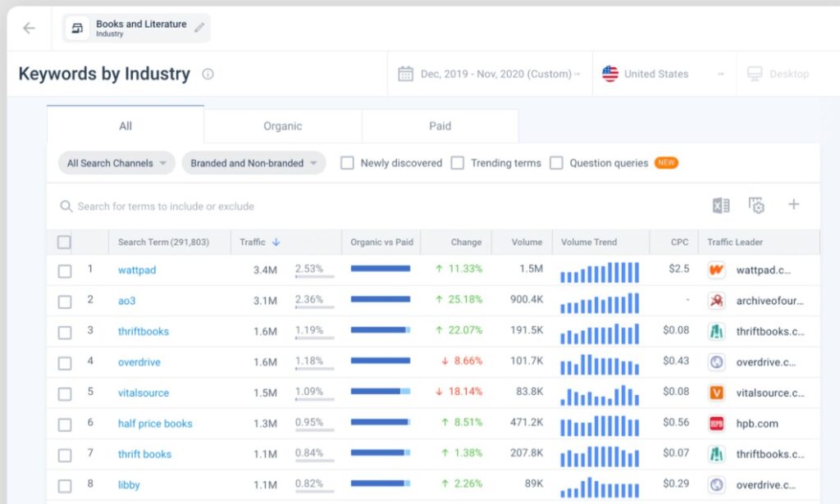This screenshot has height=504, width=840.
Task: Open the ao3 search term link
Action: pyautogui.click(x=127, y=301)
